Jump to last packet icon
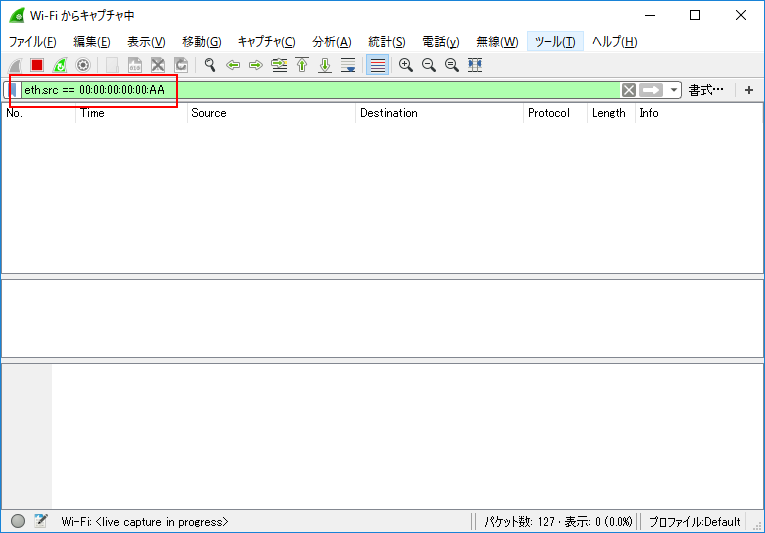765x533 pixels. pyautogui.click(x=325, y=65)
